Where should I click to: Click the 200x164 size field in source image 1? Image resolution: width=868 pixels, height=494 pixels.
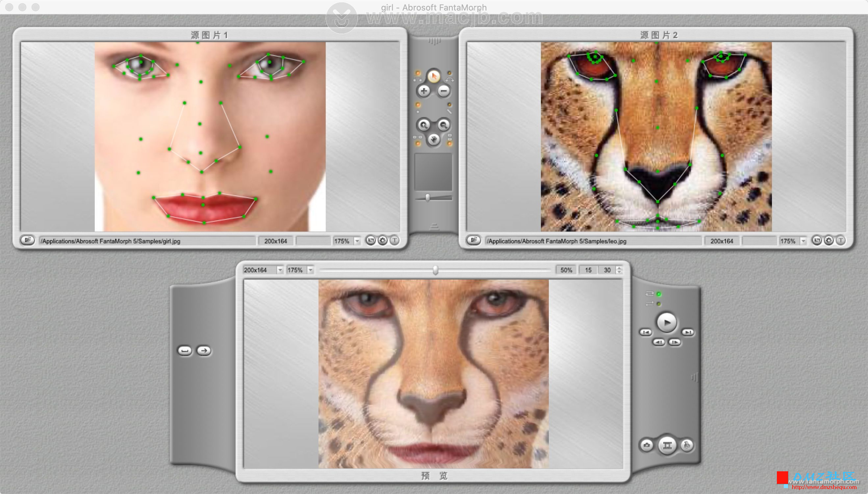pos(275,241)
